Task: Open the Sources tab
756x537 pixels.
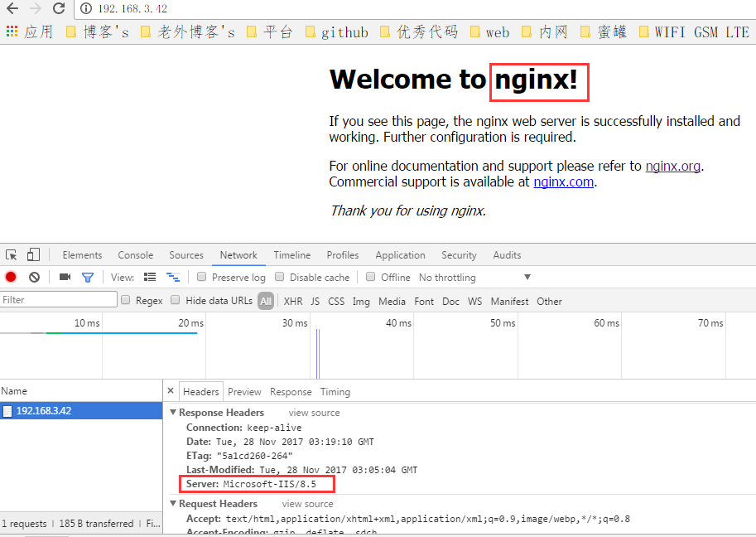Action: [x=186, y=254]
